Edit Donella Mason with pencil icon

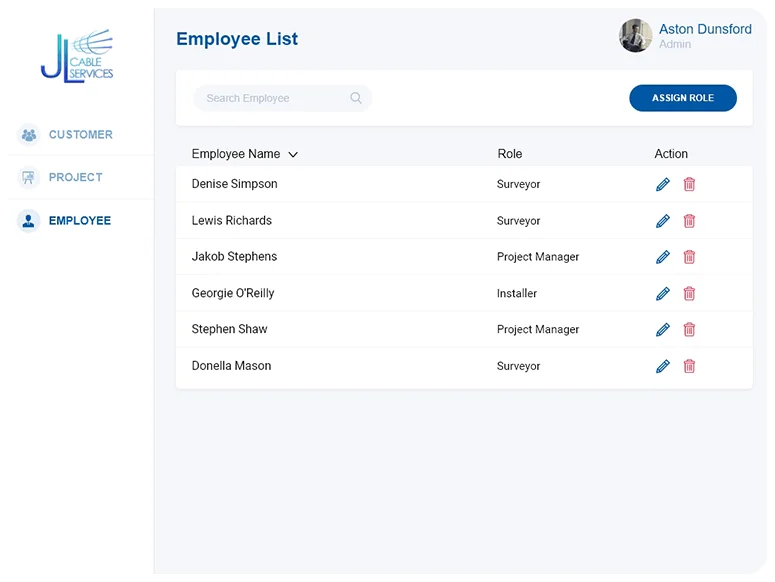[x=662, y=366]
